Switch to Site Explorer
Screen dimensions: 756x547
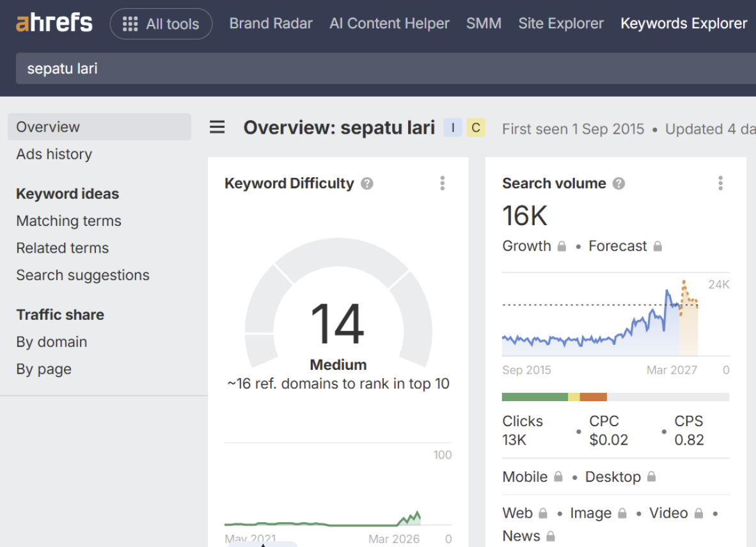pos(561,24)
